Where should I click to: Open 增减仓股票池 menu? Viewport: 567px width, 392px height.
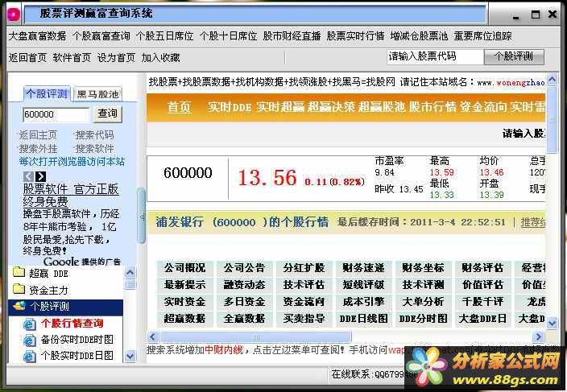[419, 36]
